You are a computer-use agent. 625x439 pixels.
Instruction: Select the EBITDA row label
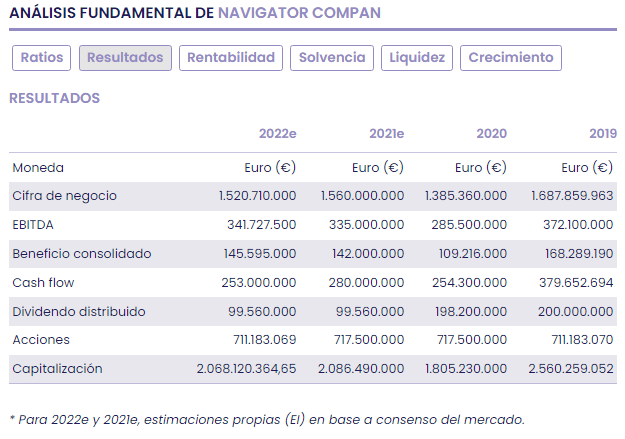pos(33,225)
